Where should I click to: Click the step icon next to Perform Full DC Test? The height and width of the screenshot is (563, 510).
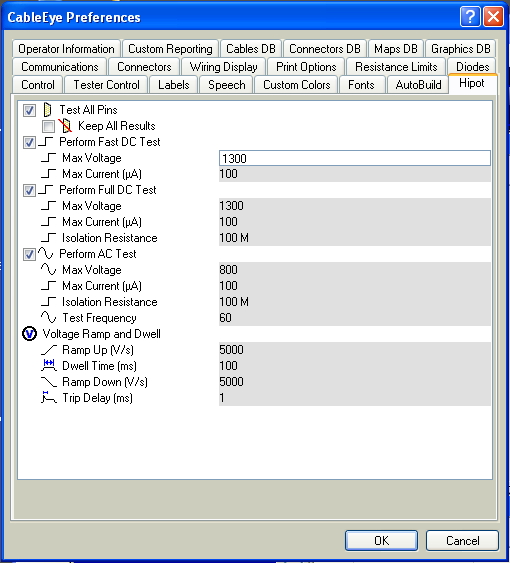coord(46,190)
